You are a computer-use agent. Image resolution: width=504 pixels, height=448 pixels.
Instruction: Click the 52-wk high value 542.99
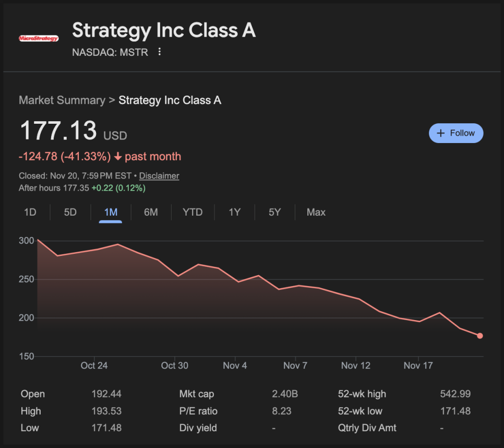[455, 394]
